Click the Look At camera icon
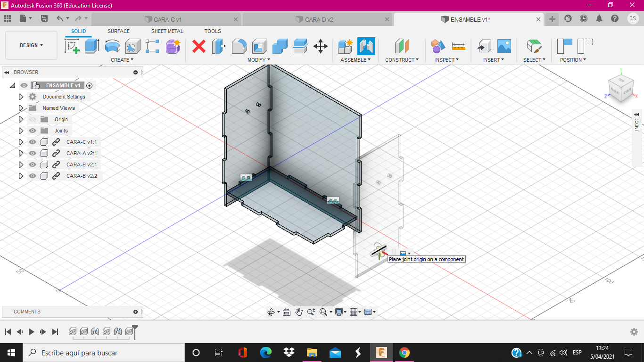The width and height of the screenshot is (644, 362). pyautogui.click(x=286, y=312)
